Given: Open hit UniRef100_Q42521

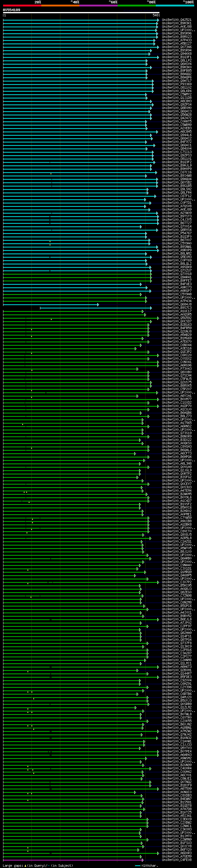Looking at the screenshot, I should pyautogui.click(x=176, y=20).
